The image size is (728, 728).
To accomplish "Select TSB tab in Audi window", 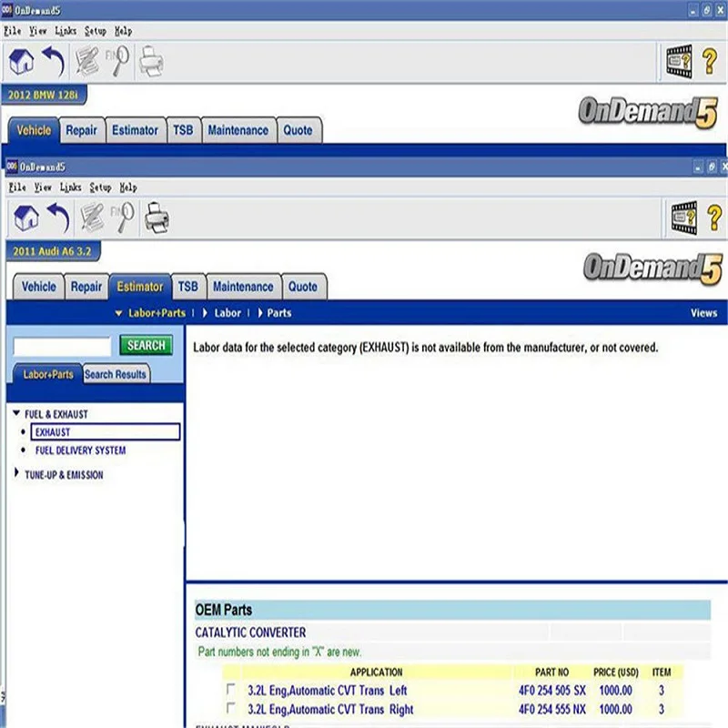I will [188, 287].
